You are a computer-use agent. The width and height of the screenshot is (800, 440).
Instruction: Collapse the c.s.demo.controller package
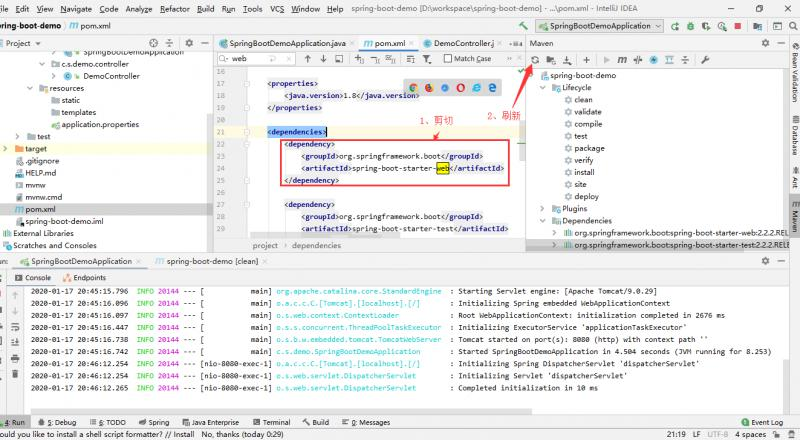click(42, 64)
